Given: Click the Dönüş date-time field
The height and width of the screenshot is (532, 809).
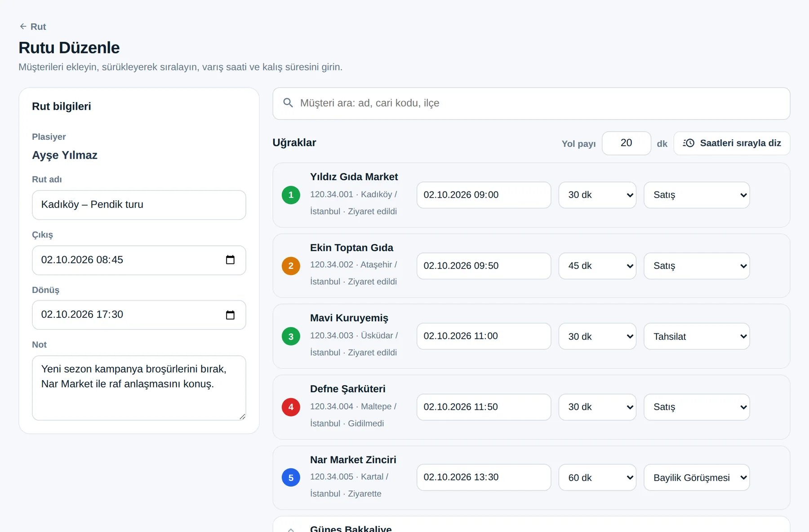Looking at the screenshot, I should (139, 315).
